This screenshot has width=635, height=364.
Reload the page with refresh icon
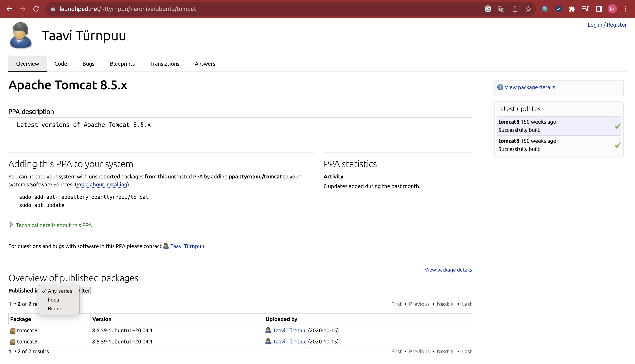tap(36, 9)
